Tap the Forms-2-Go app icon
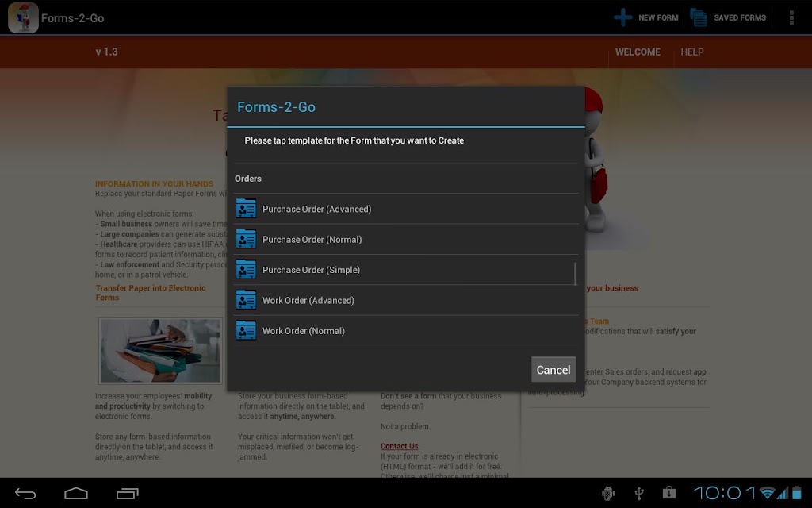Viewport: 812px width, 508px height. 23,17
